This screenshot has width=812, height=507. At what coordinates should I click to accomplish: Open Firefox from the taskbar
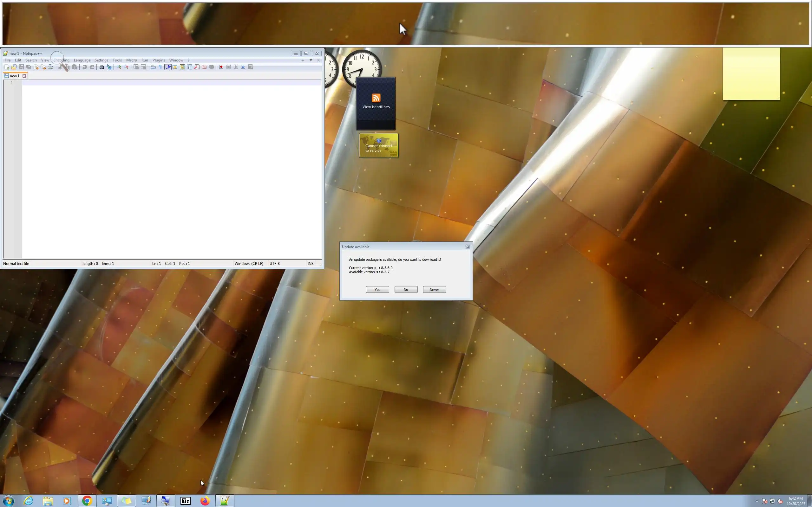point(205,501)
